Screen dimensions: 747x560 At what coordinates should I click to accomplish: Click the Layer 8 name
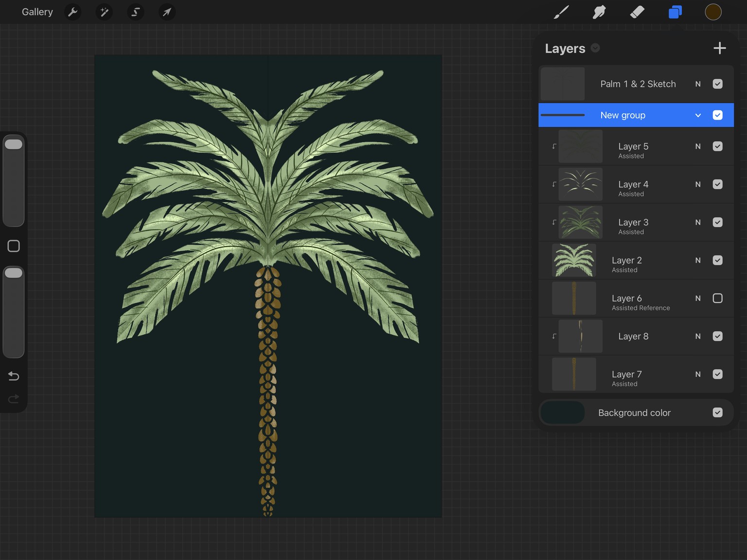pos(633,336)
